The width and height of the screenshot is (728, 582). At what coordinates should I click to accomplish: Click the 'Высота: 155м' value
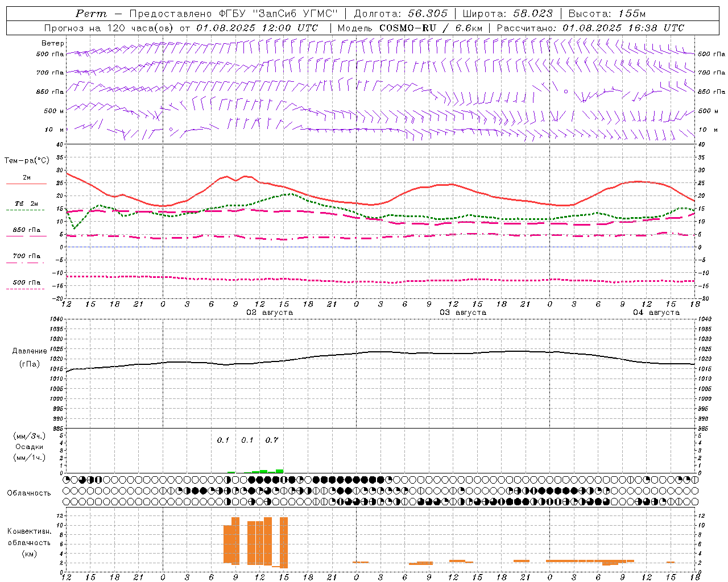click(607, 14)
